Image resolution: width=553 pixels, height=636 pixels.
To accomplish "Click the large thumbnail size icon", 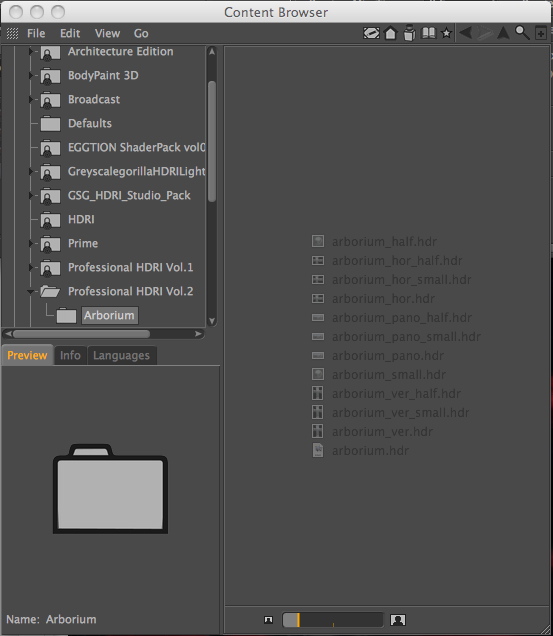I will (x=398, y=620).
